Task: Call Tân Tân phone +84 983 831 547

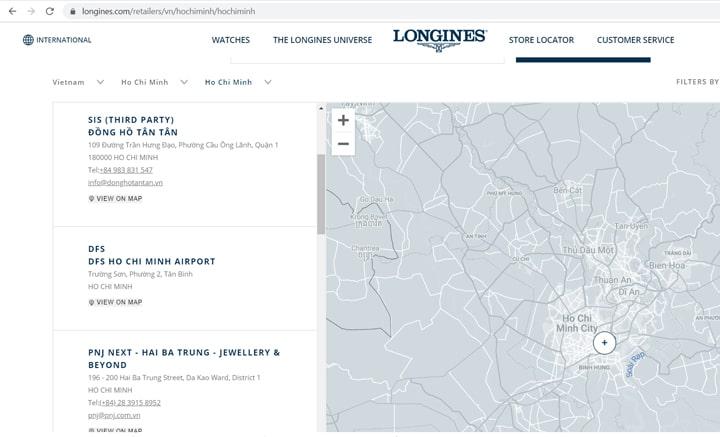Action: (x=126, y=170)
